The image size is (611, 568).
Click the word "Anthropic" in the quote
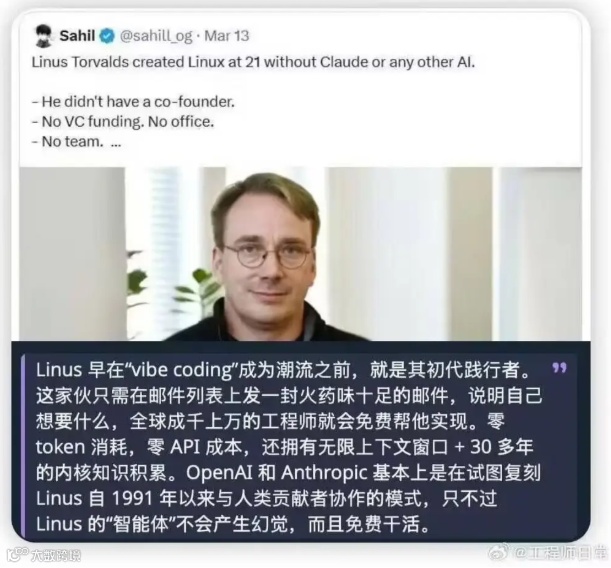pyautogui.click(x=324, y=473)
